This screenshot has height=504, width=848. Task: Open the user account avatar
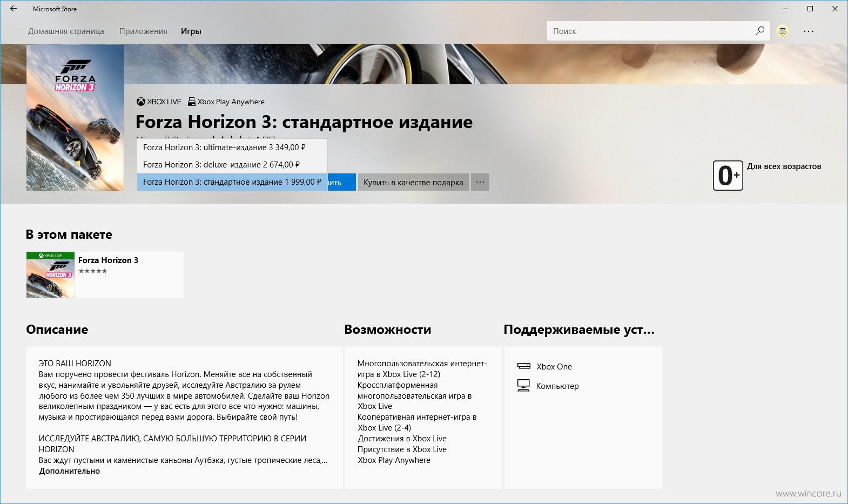pyautogui.click(x=782, y=31)
